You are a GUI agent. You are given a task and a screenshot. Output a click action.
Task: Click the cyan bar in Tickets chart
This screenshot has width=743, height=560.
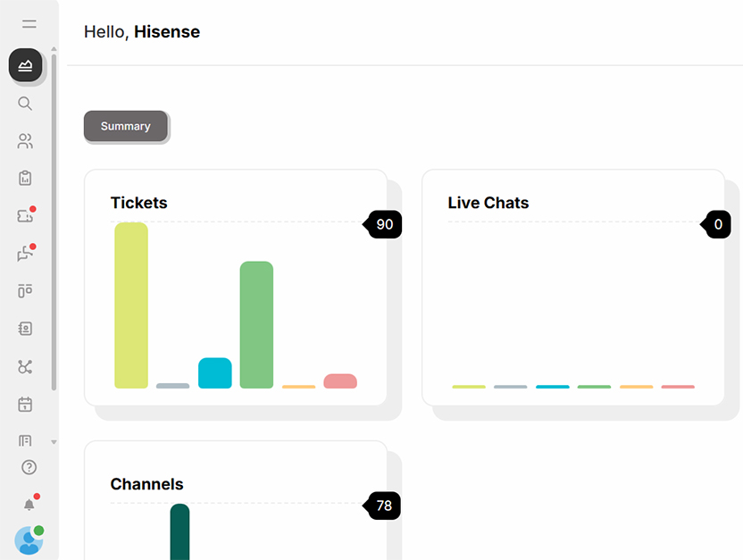(214, 373)
